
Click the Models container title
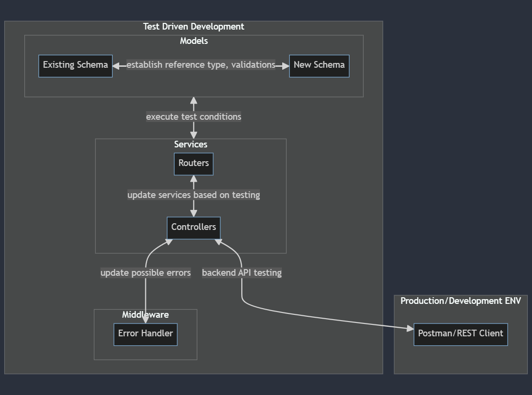[x=194, y=41]
